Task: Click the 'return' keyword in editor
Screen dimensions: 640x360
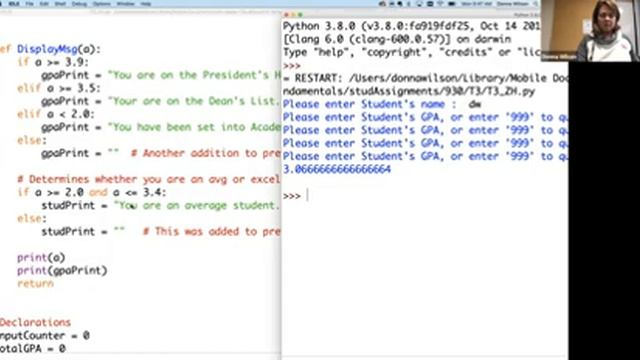Action: tap(35, 284)
